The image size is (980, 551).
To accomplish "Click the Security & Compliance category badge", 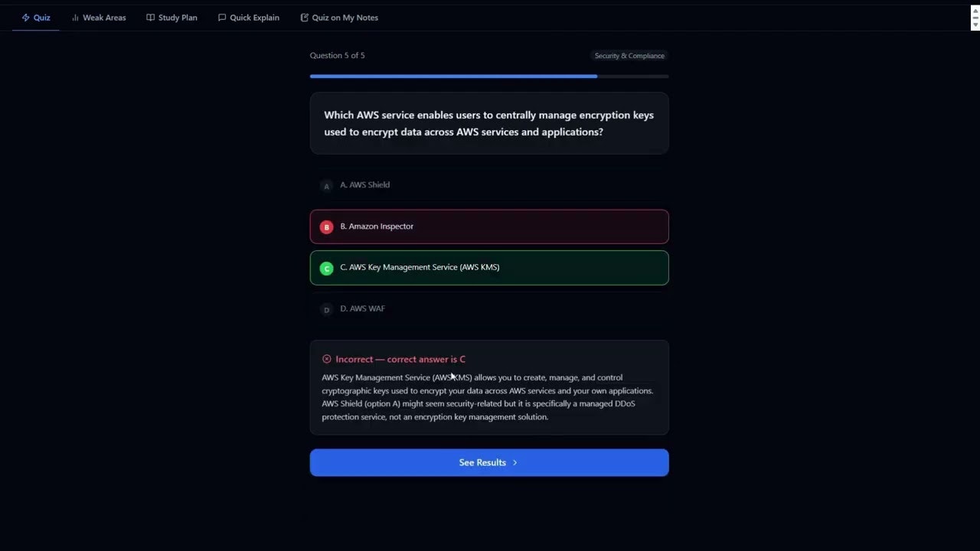I will point(629,55).
